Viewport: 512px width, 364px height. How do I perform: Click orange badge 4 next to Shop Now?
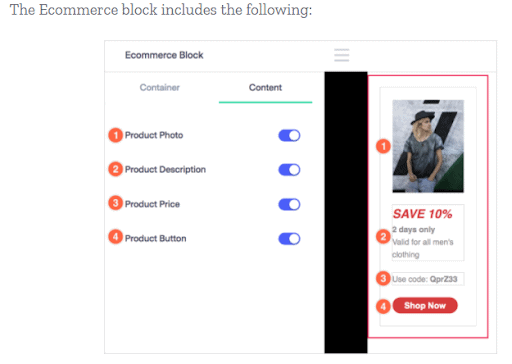(383, 306)
